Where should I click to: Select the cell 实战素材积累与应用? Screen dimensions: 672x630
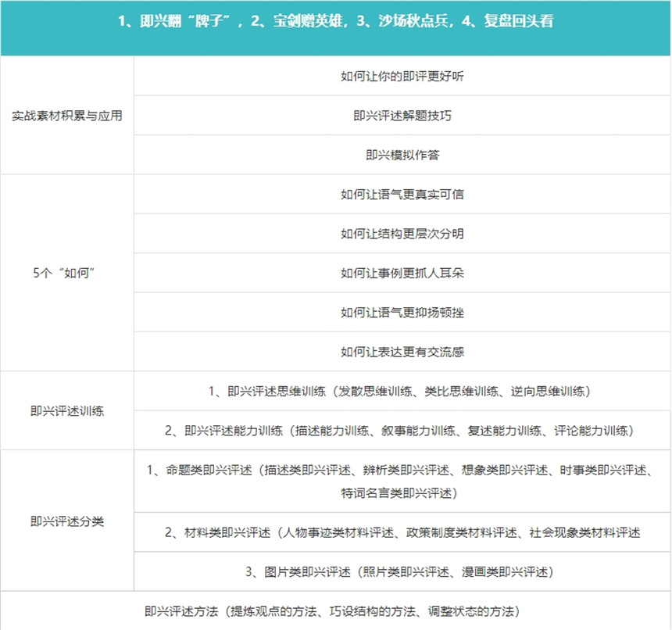coord(67,115)
